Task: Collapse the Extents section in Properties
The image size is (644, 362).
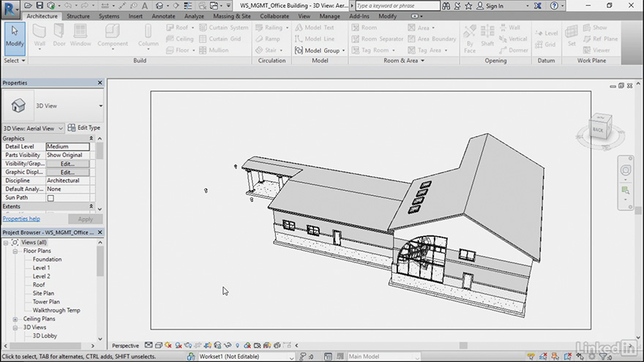Action: (x=91, y=206)
